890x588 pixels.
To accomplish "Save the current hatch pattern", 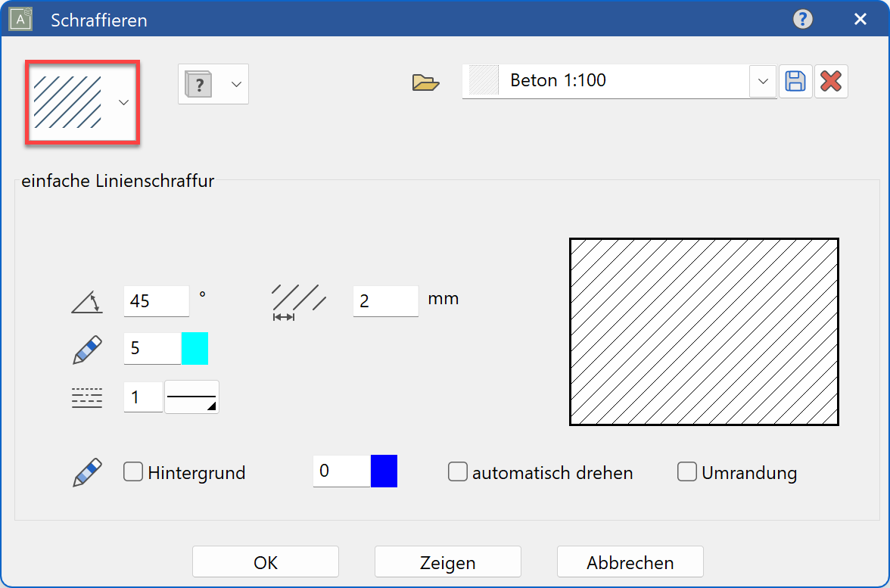I will 795,81.
